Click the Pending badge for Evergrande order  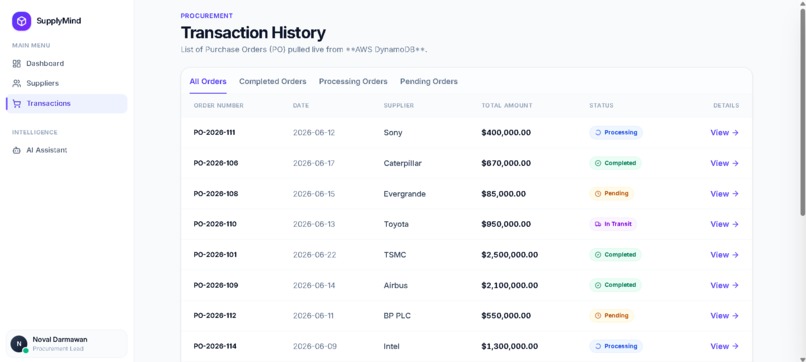[612, 194]
